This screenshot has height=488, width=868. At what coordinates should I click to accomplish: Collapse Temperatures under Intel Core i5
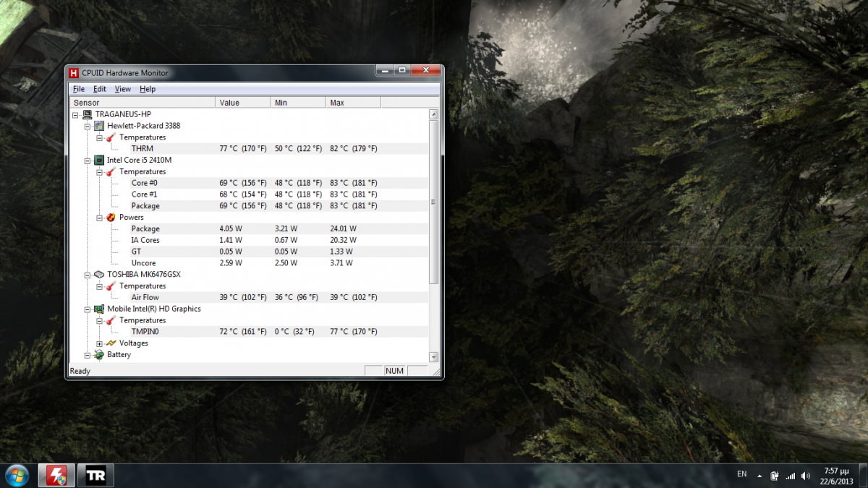point(99,171)
